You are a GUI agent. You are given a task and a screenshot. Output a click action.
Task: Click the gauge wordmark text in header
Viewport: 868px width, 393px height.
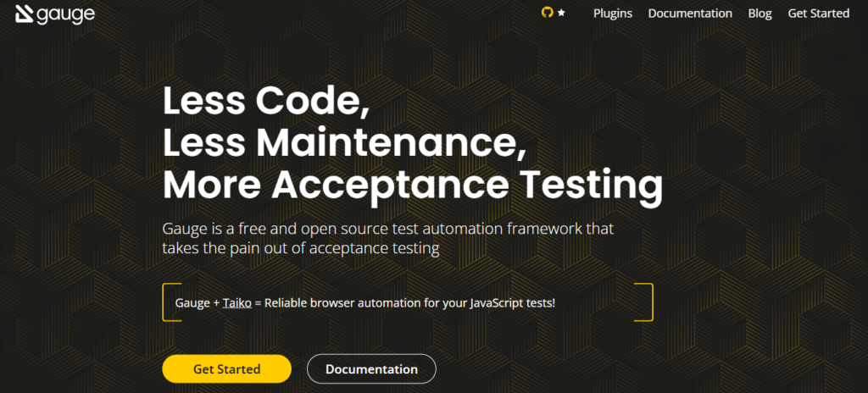(x=65, y=14)
